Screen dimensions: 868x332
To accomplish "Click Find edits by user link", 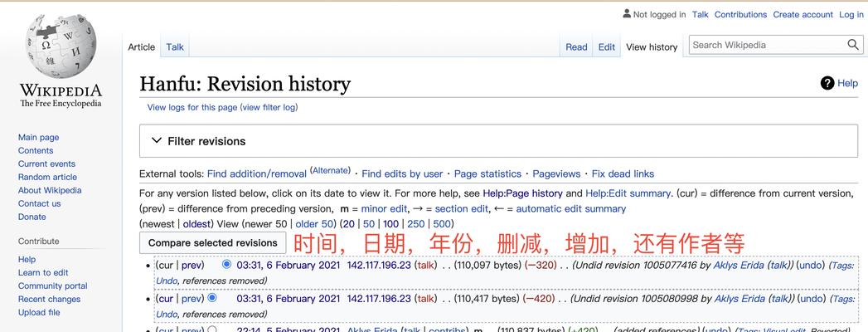I will 402,174.
